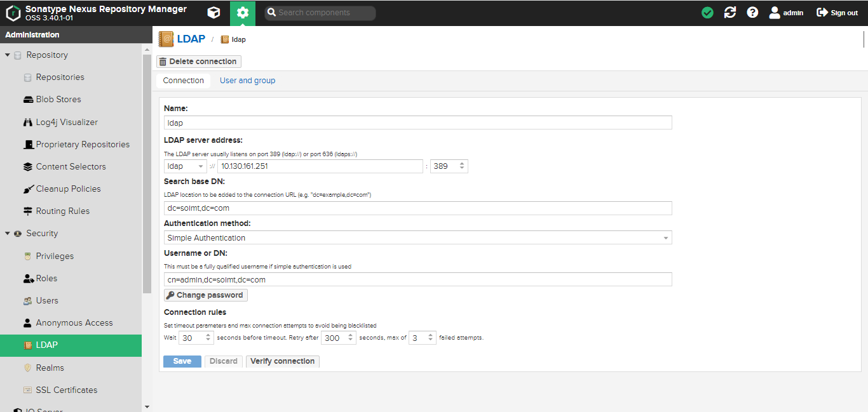Collapse the Repository tree section
The width and height of the screenshot is (868, 412).
click(x=8, y=55)
